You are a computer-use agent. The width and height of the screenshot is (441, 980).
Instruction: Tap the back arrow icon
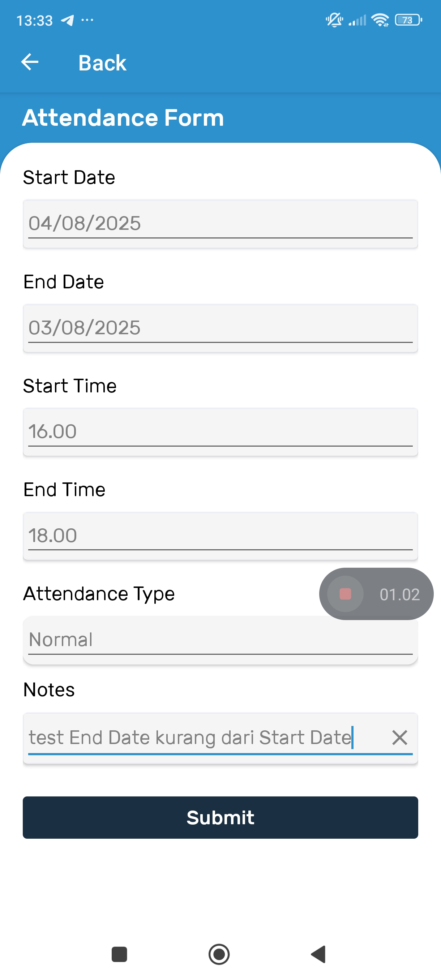(30, 62)
